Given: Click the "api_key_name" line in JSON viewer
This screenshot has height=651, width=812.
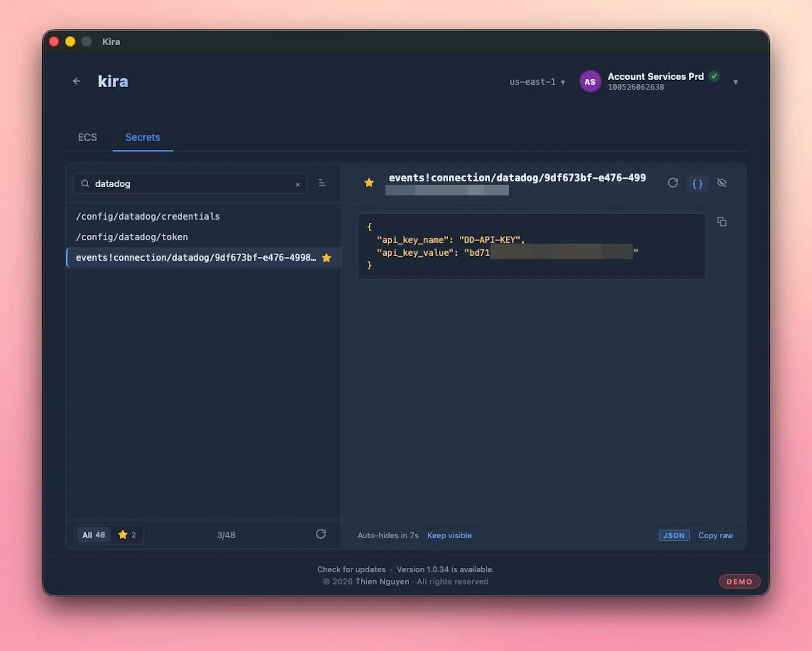Looking at the screenshot, I should pyautogui.click(x=451, y=240).
